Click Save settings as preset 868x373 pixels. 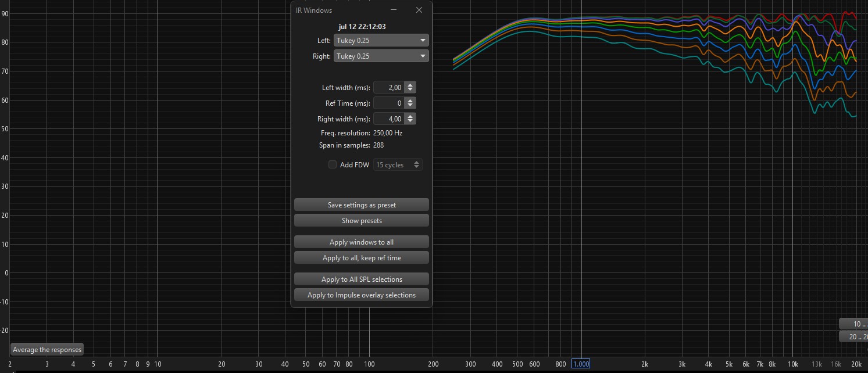(362, 205)
